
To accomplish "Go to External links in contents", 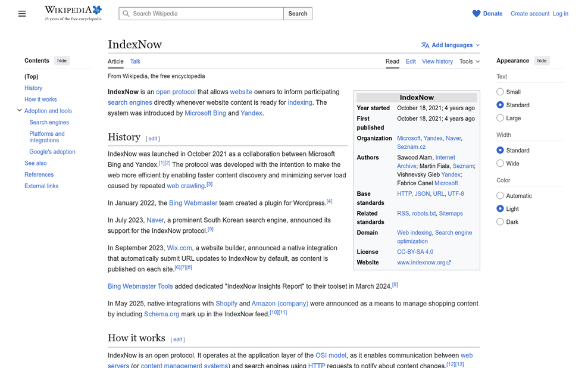I will 41,186.
